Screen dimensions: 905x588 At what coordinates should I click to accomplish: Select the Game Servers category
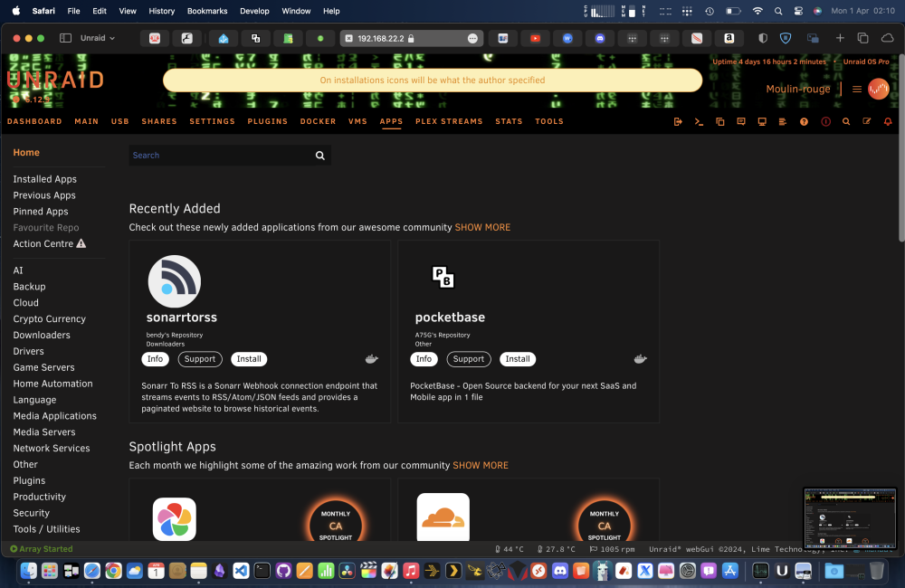[x=43, y=367]
